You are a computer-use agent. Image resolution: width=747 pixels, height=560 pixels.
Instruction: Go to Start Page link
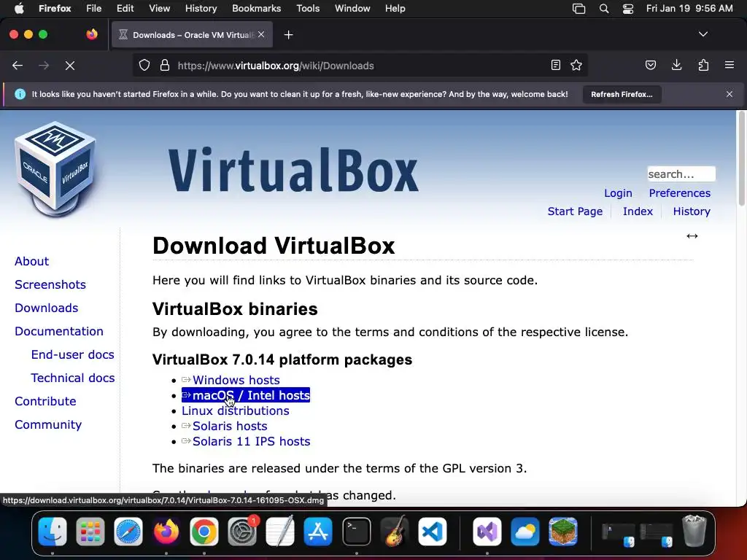click(575, 211)
